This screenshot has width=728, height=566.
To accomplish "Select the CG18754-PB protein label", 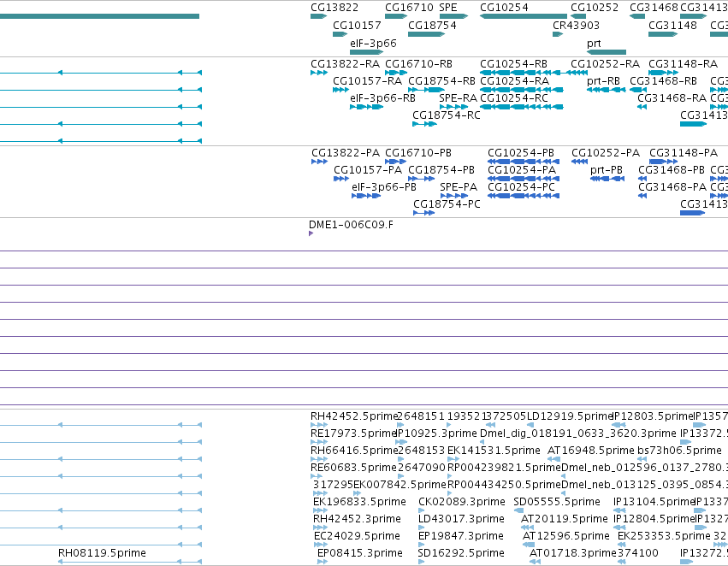I will pos(441,170).
